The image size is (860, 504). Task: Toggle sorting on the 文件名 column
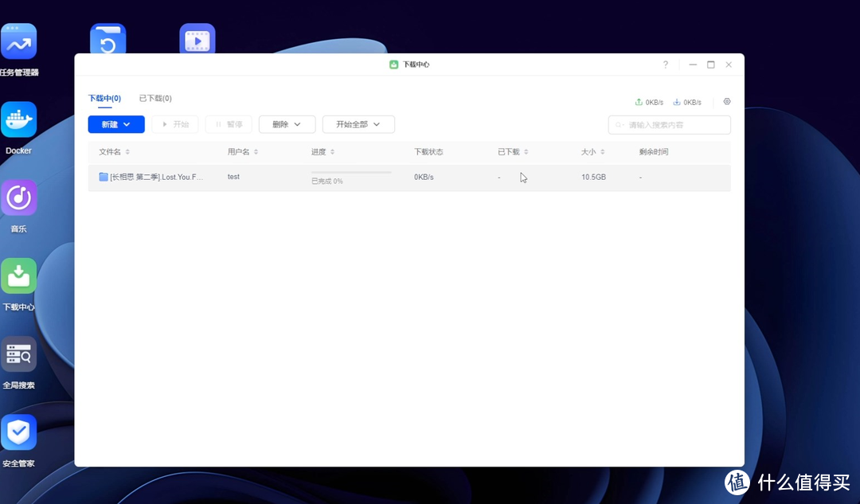click(x=114, y=151)
